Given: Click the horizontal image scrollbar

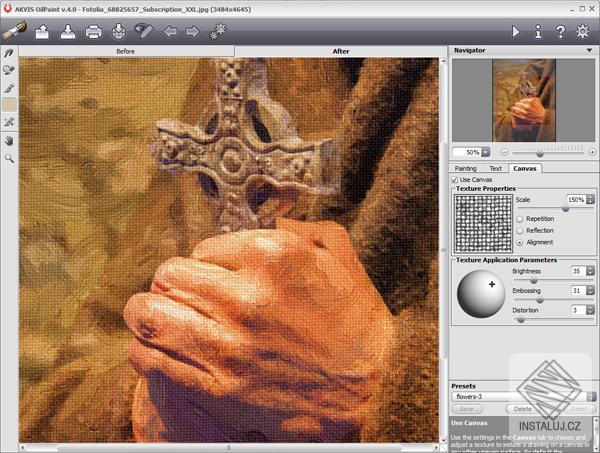Looking at the screenshot, I should [x=229, y=447].
